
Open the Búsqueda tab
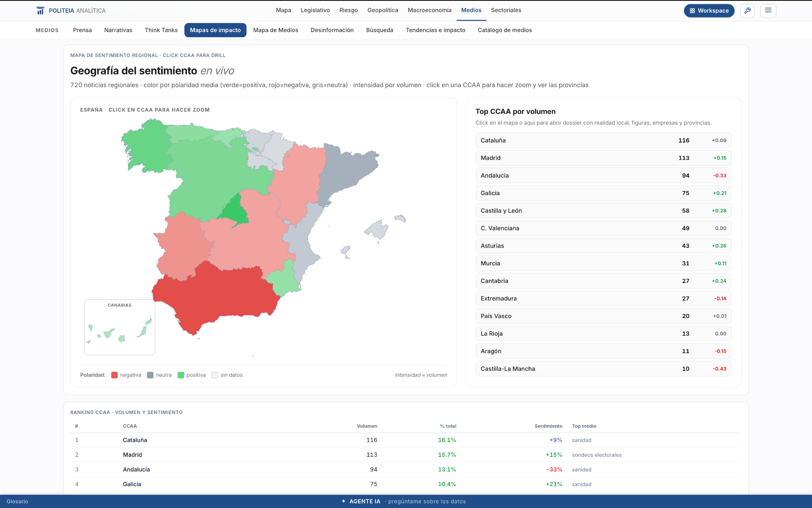click(x=380, y=30)
